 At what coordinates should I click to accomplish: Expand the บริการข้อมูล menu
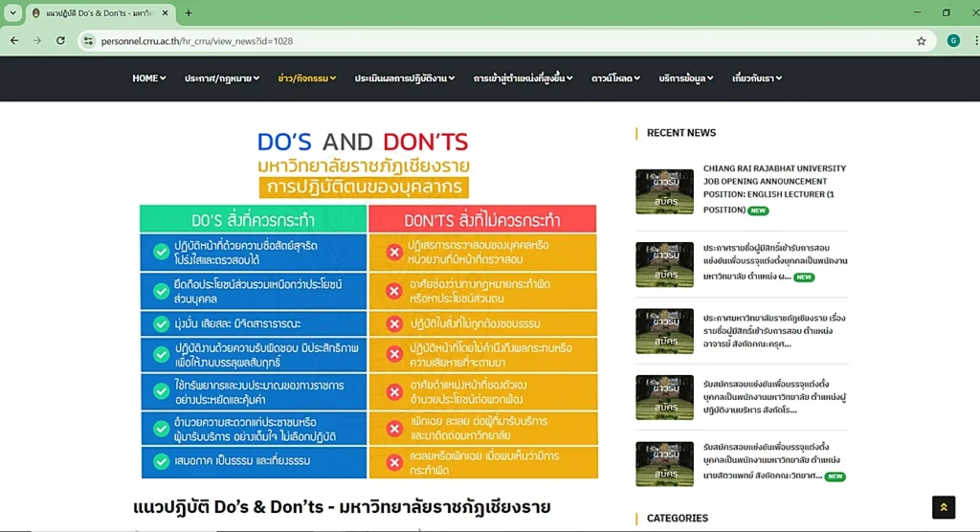tap(686, 78)
